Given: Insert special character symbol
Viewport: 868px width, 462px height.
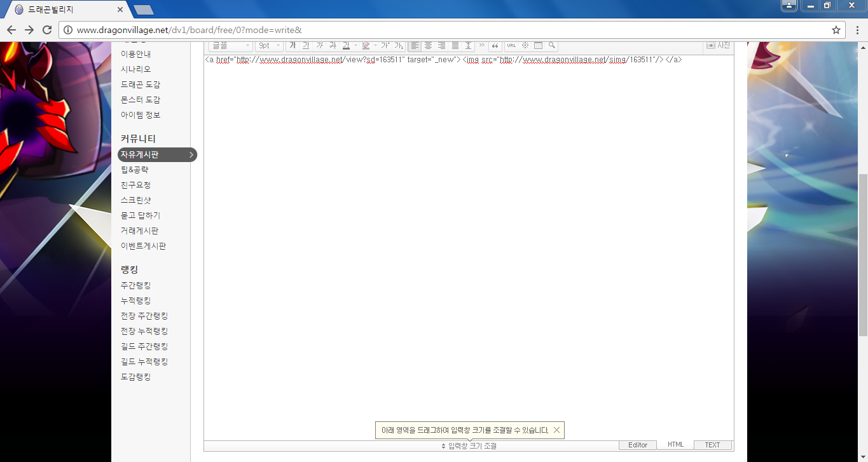Looking at the screenshot, I should [525, 45].
